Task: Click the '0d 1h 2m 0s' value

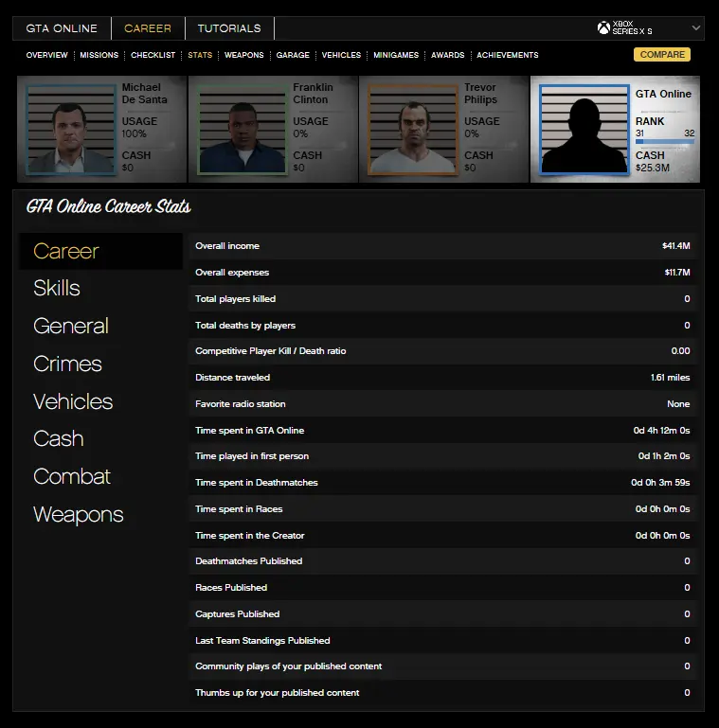Action: 664,456
